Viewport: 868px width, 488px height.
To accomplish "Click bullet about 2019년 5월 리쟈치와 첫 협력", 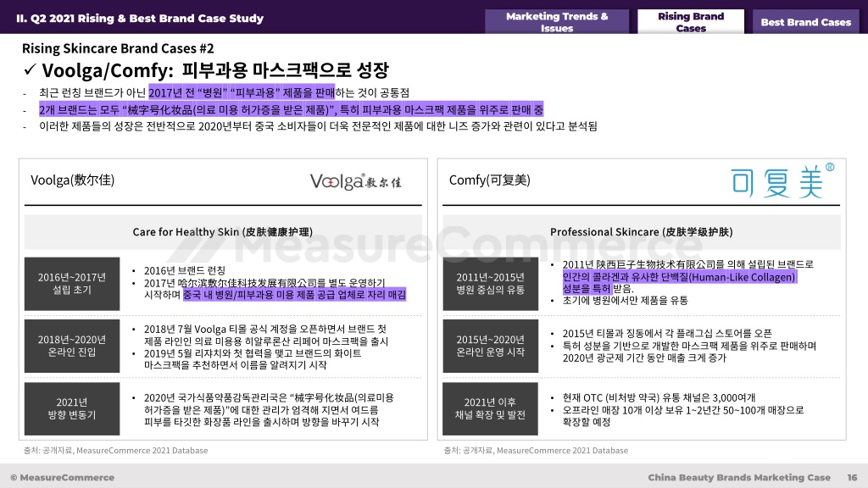I will point(253,359).
